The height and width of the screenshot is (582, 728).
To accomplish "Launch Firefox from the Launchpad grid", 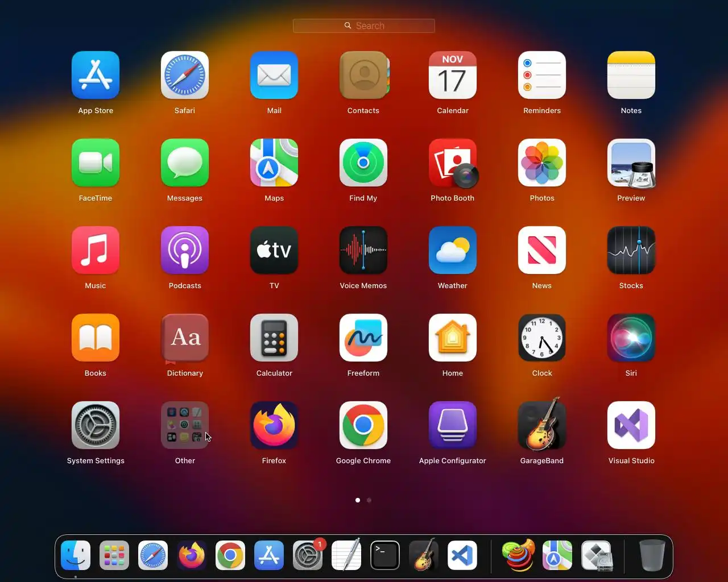I will click(x=274, y=425).
